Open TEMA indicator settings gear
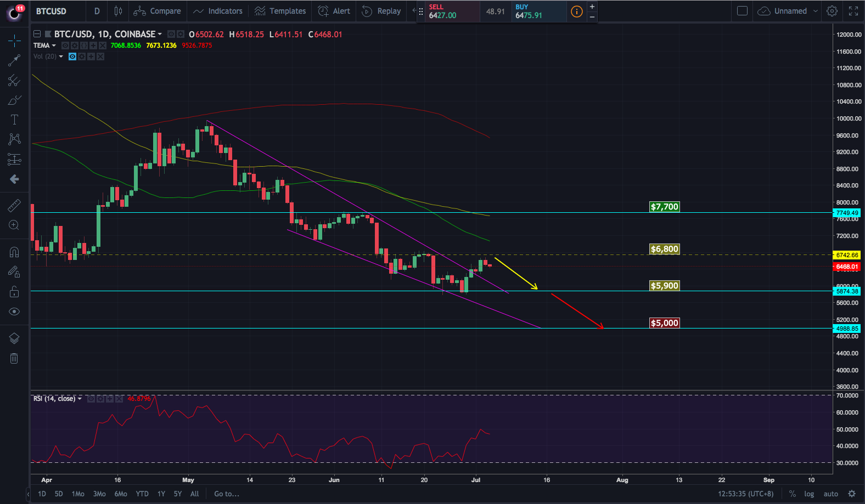865x504 pixels. [x=75, y=46]
